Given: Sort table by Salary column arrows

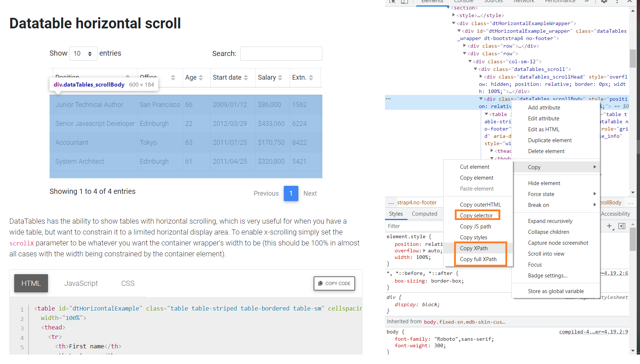Looking at the screenshot, I should [280, 77].
